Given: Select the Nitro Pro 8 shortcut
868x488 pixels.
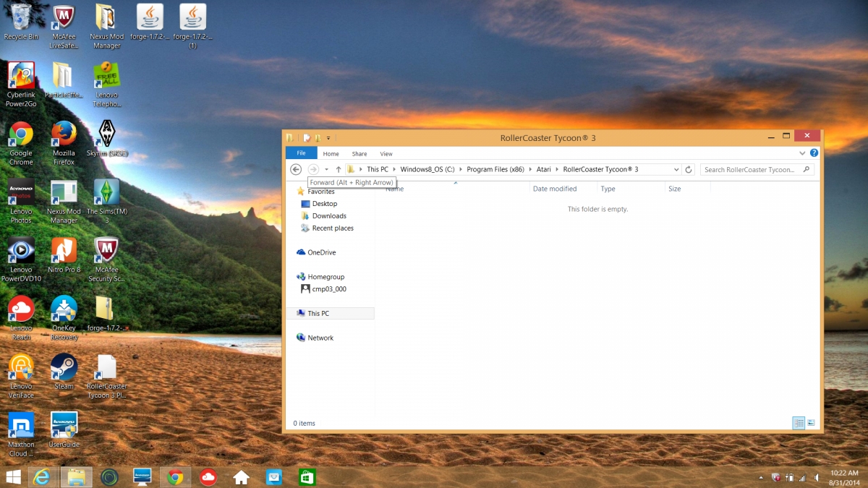Looking at the screenshot, I should click(x=64, y=255).
